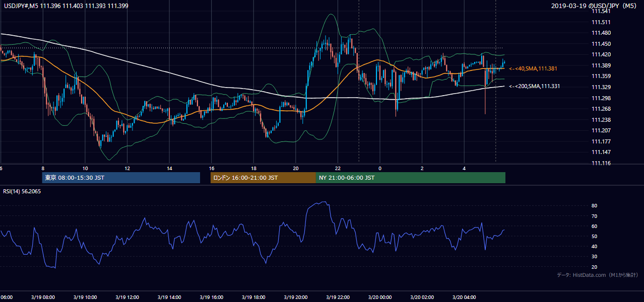Click the 3/19 22:00 bottom time label

point(338,297)
